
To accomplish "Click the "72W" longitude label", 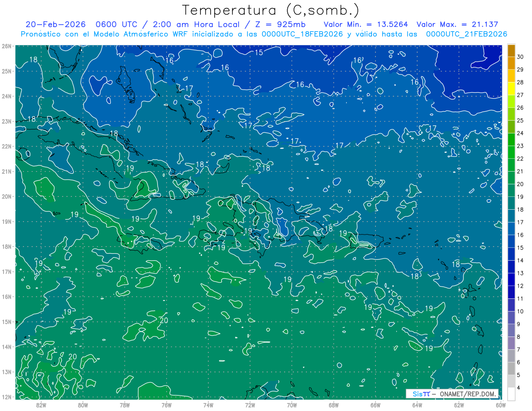I will click(x=250, y=405).
